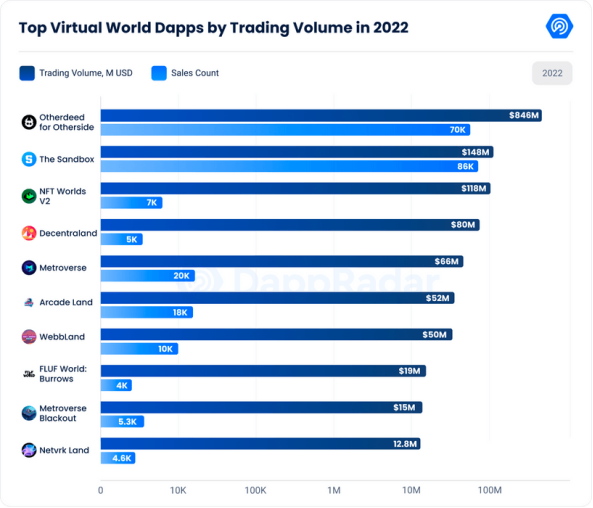Screen dimensions: 593x508
Task: Click the Metroverse Blackout label
Action: coord(63,413)
